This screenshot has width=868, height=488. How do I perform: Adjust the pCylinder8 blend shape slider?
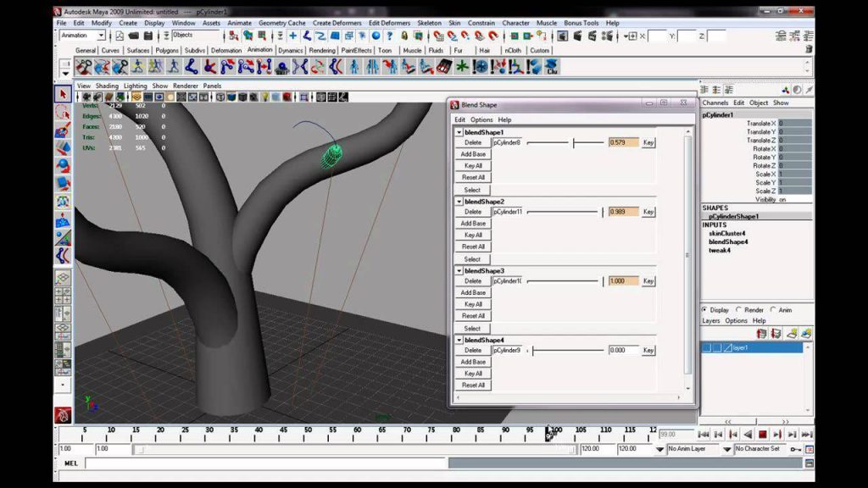(565, 142)
